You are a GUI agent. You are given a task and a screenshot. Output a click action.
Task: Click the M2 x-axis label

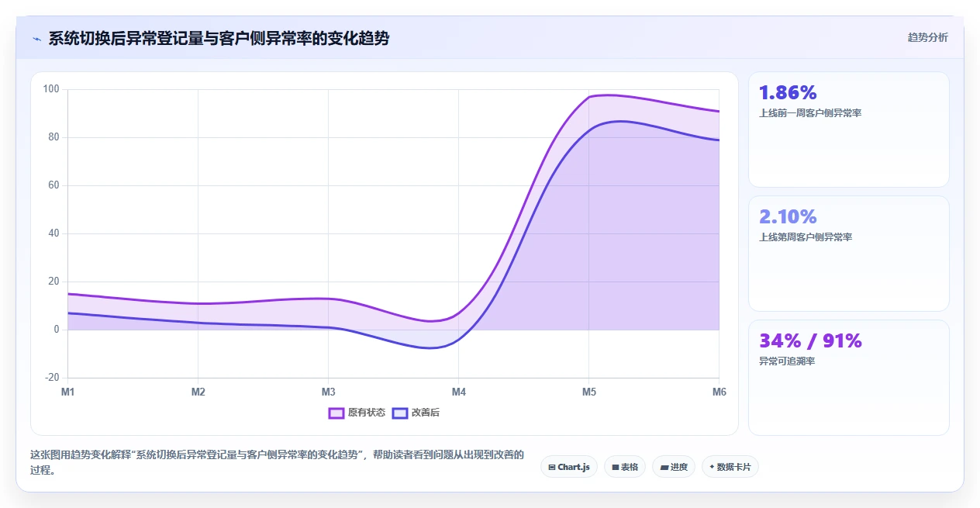pyautogui.click(x=198, y=392)
